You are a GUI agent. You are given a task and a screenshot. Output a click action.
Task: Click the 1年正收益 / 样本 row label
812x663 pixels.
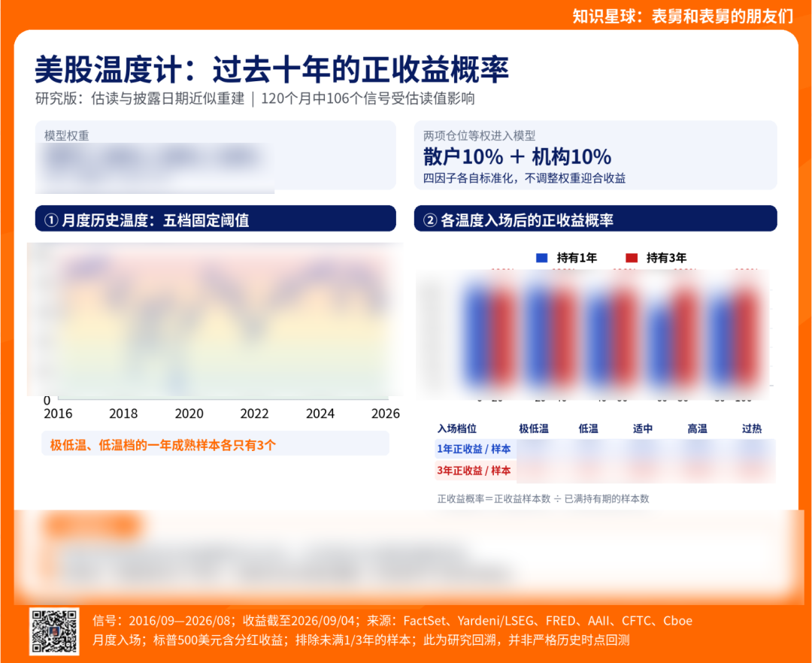point(474,449)
